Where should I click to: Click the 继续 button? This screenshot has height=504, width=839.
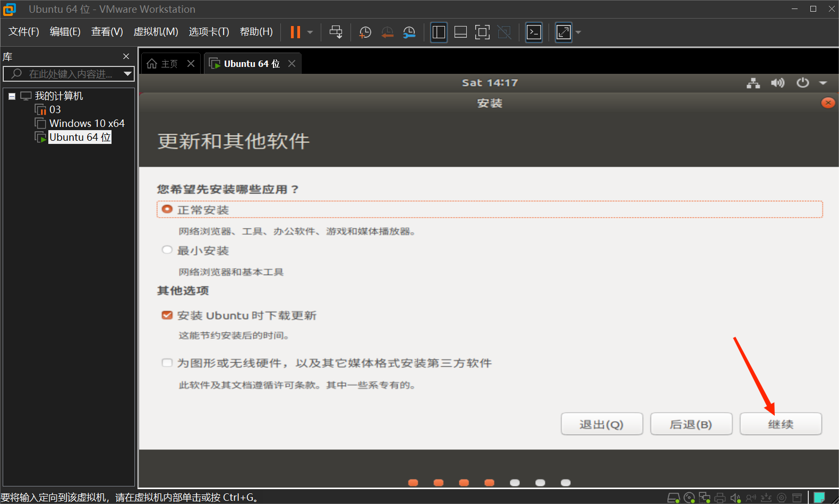tap(781, 424)
